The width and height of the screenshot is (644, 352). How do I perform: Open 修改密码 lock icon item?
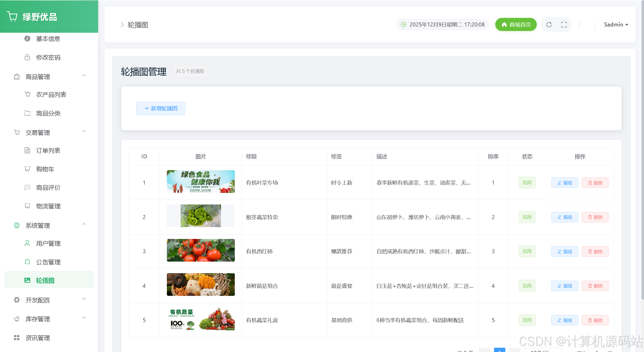pos(27,57)
